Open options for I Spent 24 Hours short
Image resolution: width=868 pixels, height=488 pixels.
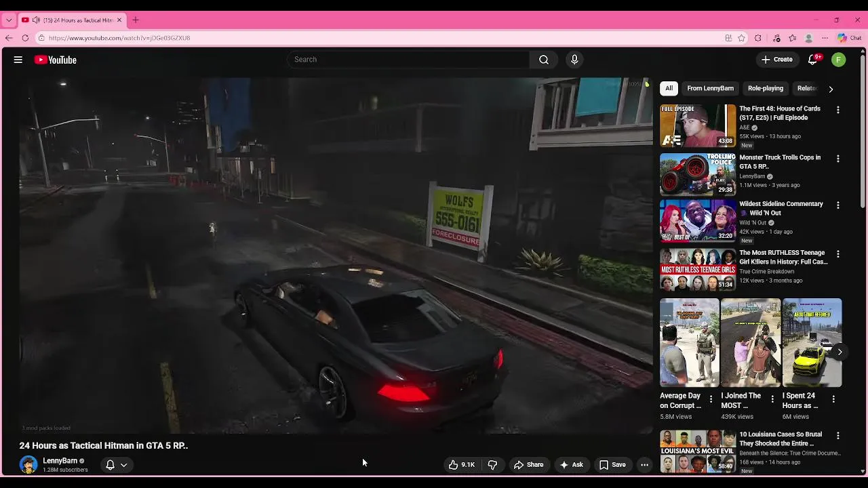pyautogui.click(x=833, y=399)
